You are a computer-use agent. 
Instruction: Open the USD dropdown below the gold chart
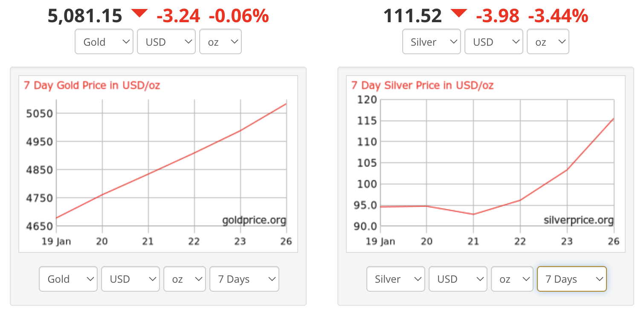coord(130,278)
